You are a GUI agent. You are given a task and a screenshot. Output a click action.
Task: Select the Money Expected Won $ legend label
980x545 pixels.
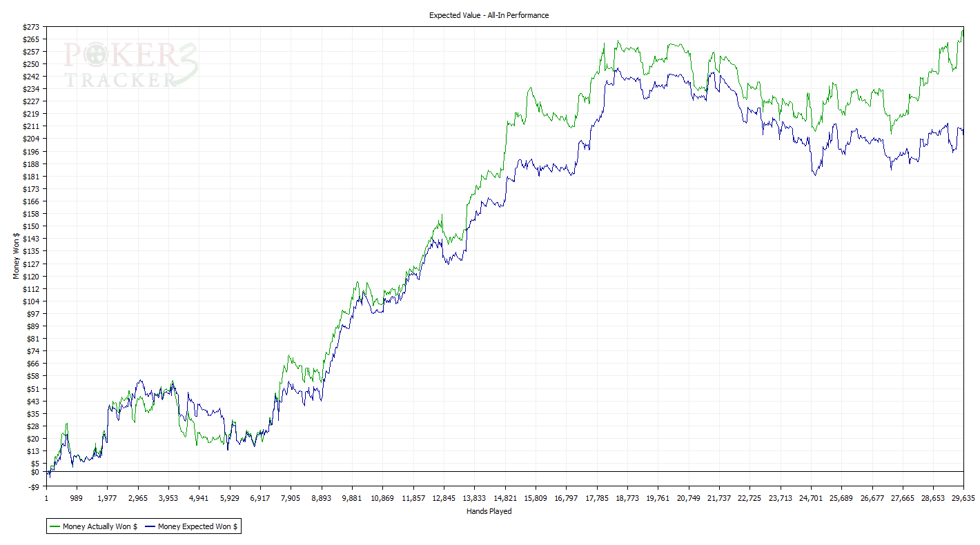pos(197,526)
